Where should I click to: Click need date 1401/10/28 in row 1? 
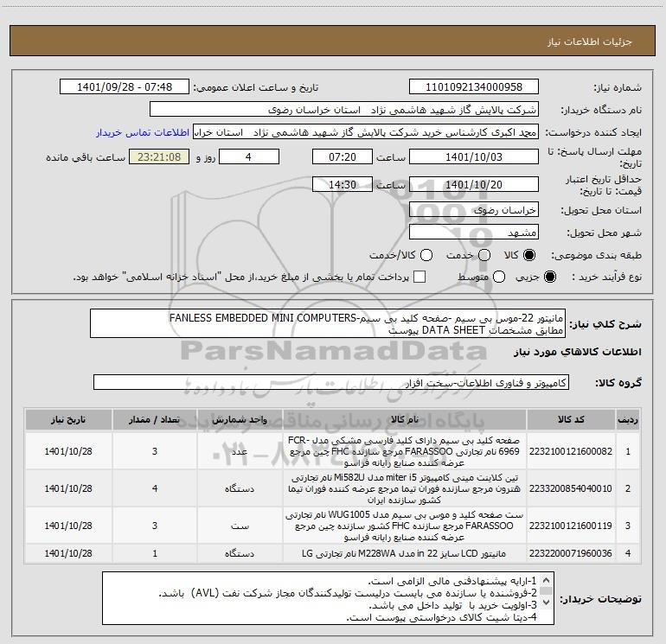click(68, 451)
